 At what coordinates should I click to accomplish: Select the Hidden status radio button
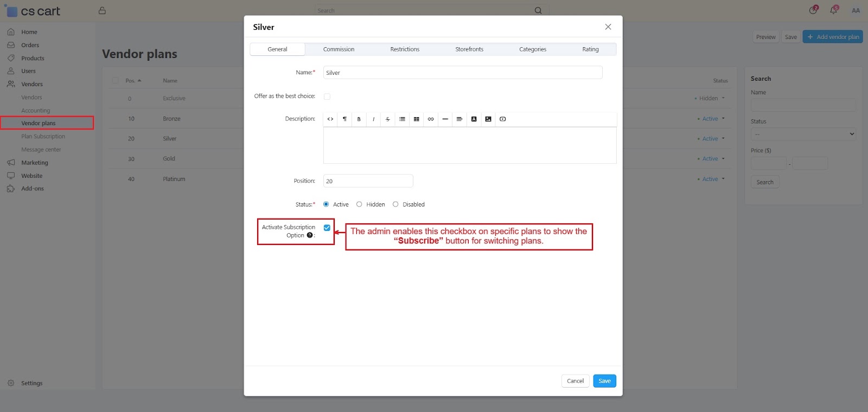(359, 204)
